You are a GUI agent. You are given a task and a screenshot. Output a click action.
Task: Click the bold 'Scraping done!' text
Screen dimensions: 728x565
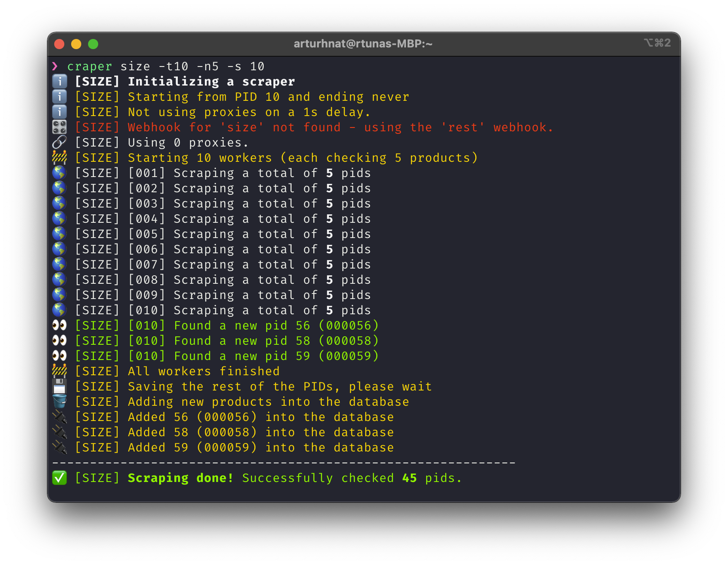(181, 478)
